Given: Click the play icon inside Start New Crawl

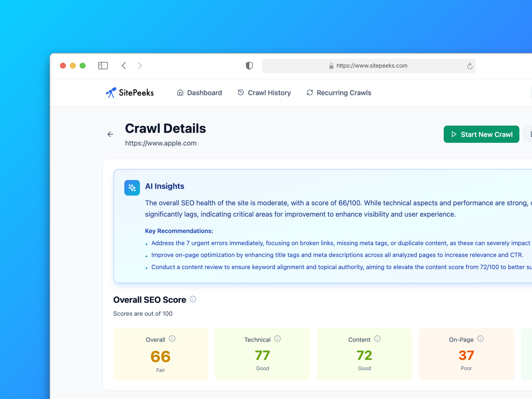Looking at the screenshot, I should pos(454,134).
